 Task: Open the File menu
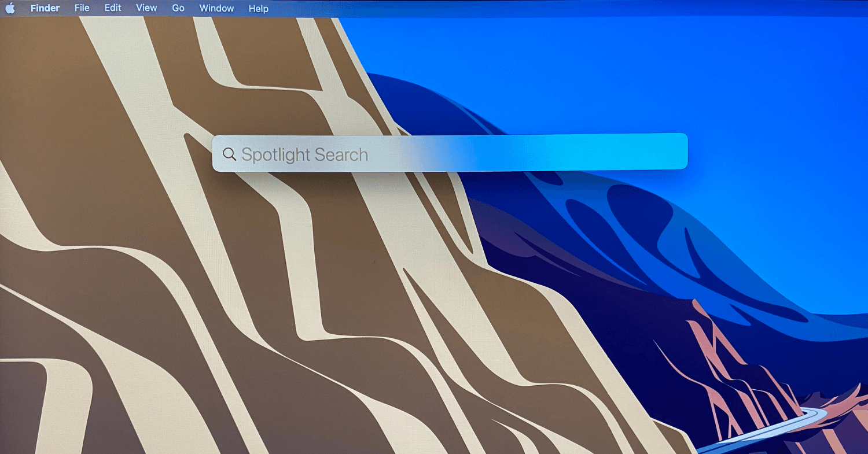tap(82, 8)
